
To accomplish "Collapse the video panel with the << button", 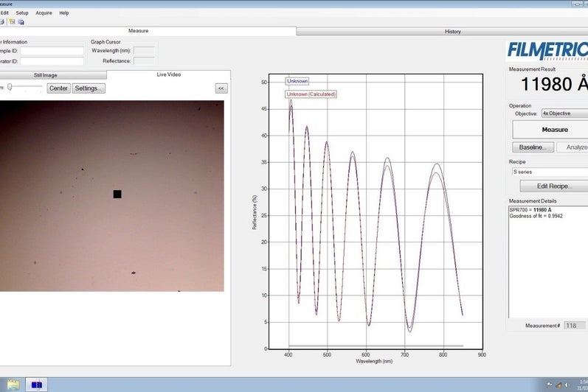I will coord(221,88).
